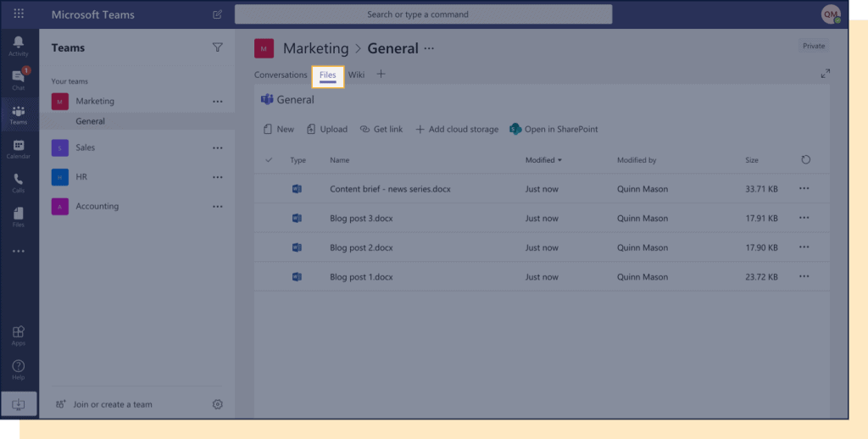Viewport: 868px width, 439px height.
Task: Open actions menu for Blog post 2.docx
Action: [804, 247]
